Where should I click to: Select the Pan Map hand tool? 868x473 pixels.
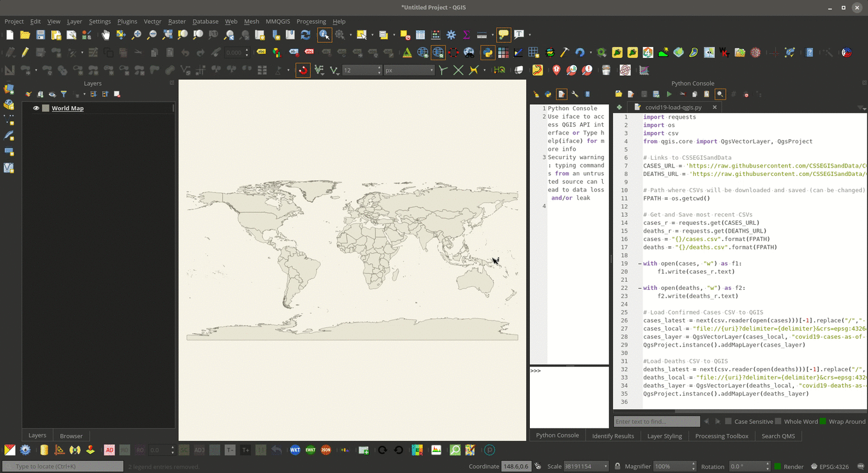tap(106, 35)
